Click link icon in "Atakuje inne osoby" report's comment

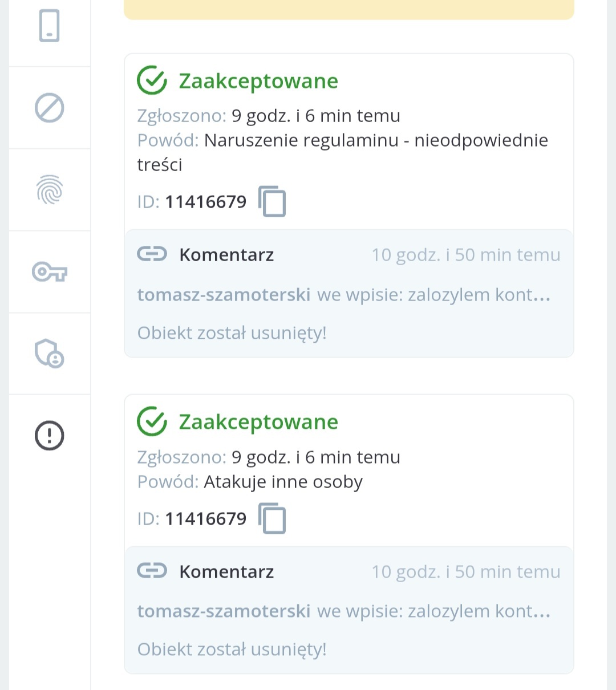(x=152, y=571)
